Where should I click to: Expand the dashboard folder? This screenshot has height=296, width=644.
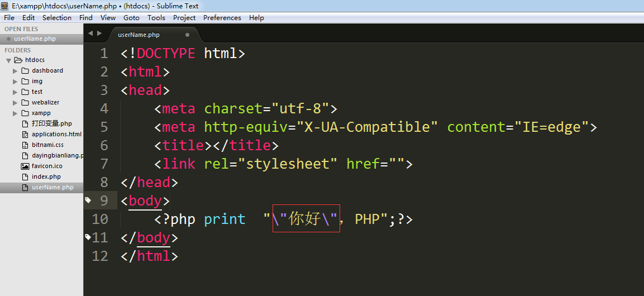16,71
